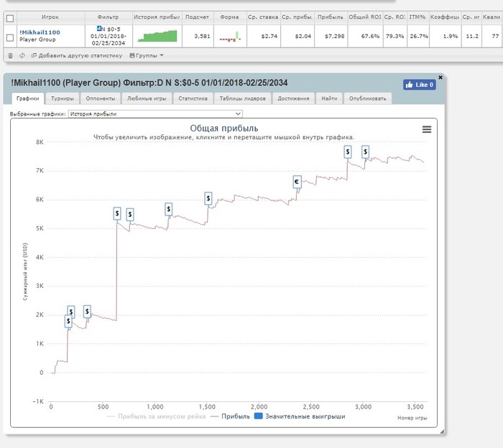Toggle the select-all checkbox in table header

click(x=10, y=18)
